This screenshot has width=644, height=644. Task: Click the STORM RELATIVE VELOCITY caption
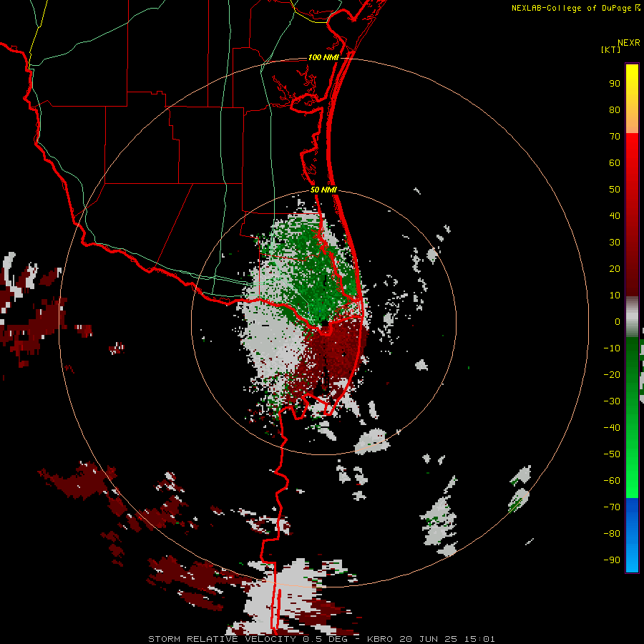pyautogui.click(x=222, y=639)
